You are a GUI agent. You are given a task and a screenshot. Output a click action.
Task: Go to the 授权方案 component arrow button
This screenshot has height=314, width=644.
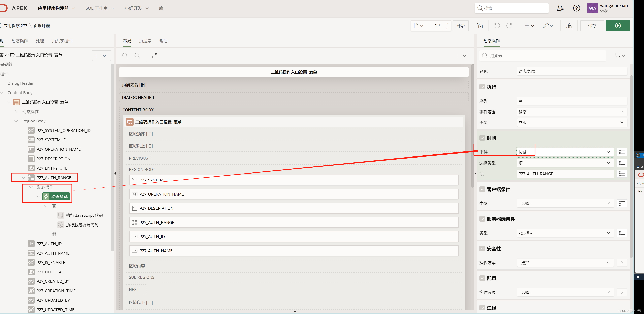click(622, 262)
